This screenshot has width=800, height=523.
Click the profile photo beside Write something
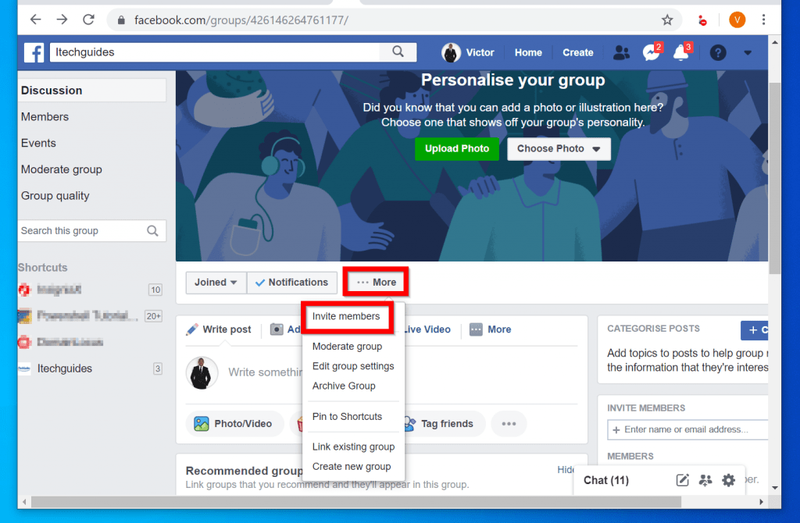coord(202,373)
